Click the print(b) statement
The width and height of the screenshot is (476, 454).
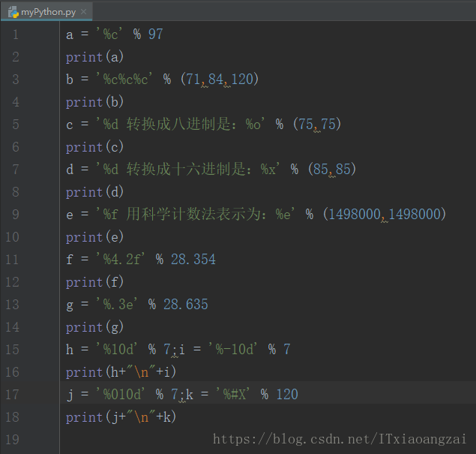(x=94, y=102)
